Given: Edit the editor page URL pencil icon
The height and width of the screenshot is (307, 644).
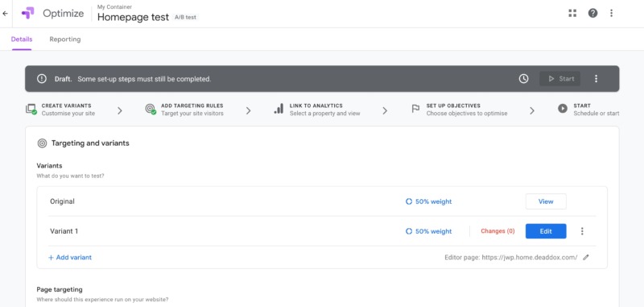Looking at the screenshot, I should [x=586, y=257].
